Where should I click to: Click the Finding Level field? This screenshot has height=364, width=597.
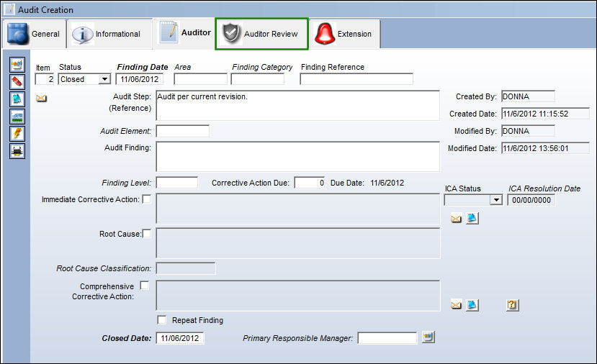coord(177,183)
